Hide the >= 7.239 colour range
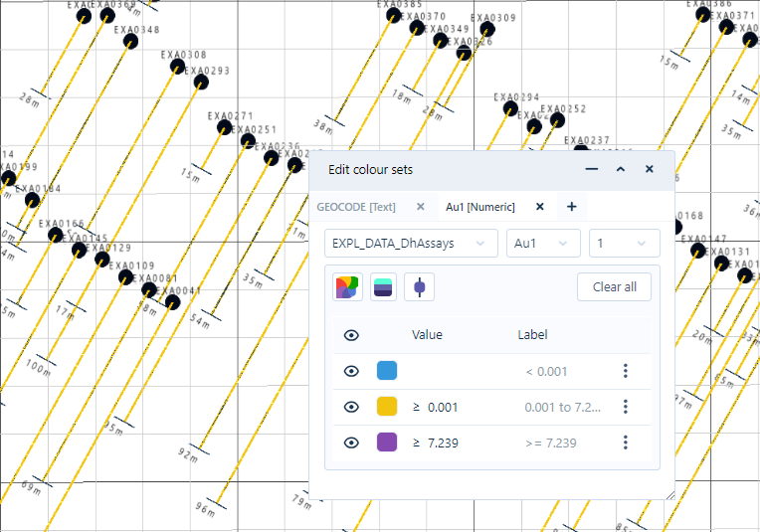760x532 pixels. click(351, 443)
